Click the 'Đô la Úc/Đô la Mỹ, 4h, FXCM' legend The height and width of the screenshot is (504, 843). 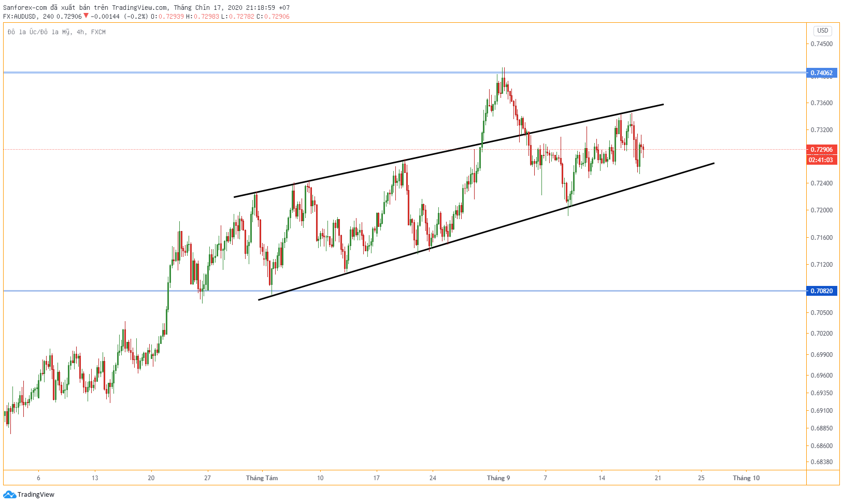(57, 32)
